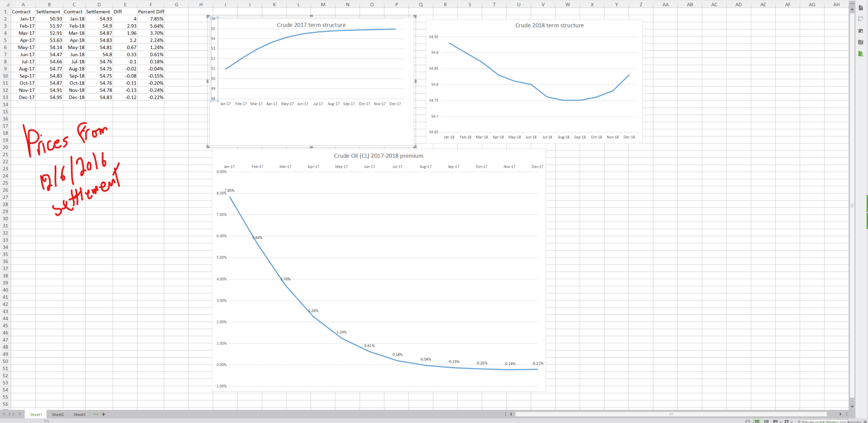Click the new document icon in right sidebar

tap(861, 8)
